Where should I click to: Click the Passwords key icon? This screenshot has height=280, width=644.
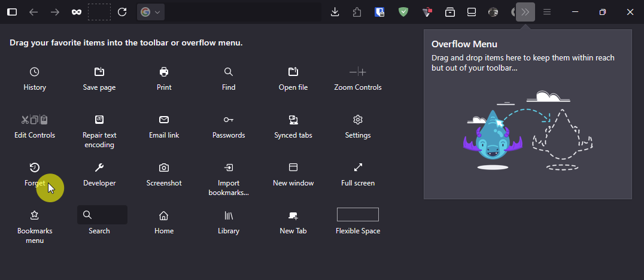coord(229,120)
